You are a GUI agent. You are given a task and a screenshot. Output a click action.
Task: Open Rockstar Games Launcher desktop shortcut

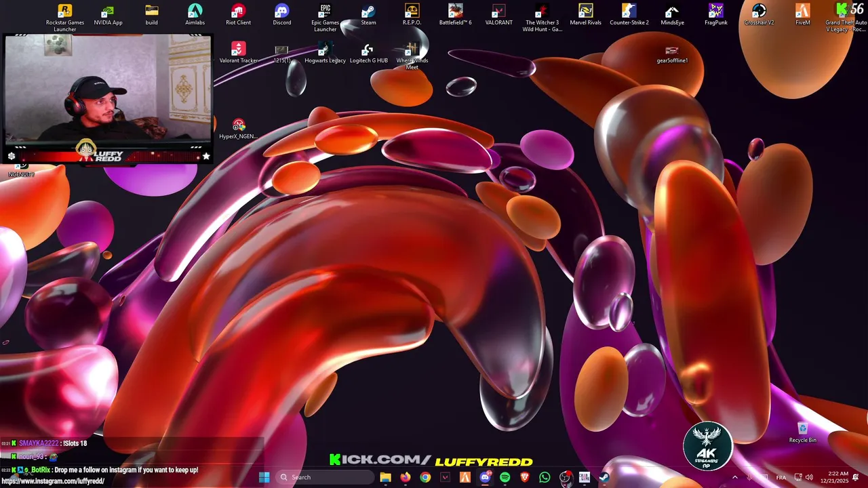point(65,18)
